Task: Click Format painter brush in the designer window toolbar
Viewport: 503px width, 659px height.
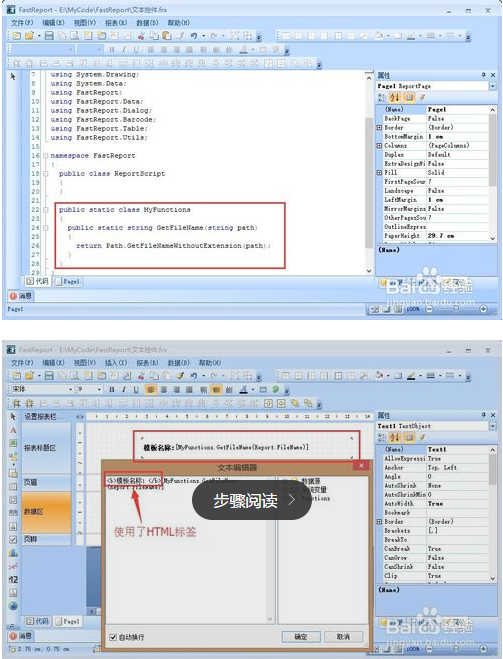Action: (180, 375)
